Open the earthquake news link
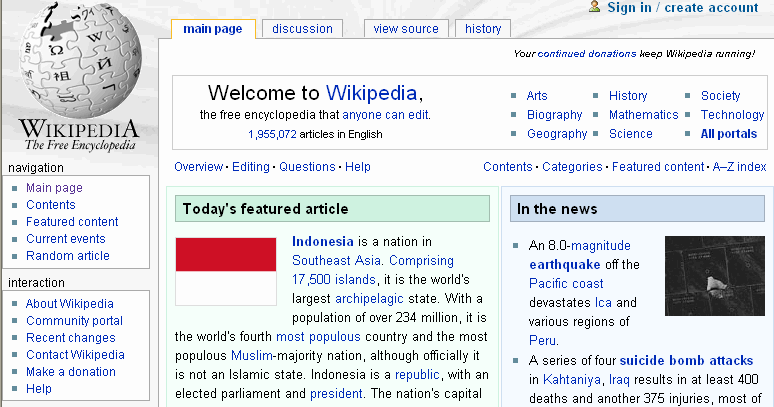This screenshot has width=774, height=407. pos(565,265)
